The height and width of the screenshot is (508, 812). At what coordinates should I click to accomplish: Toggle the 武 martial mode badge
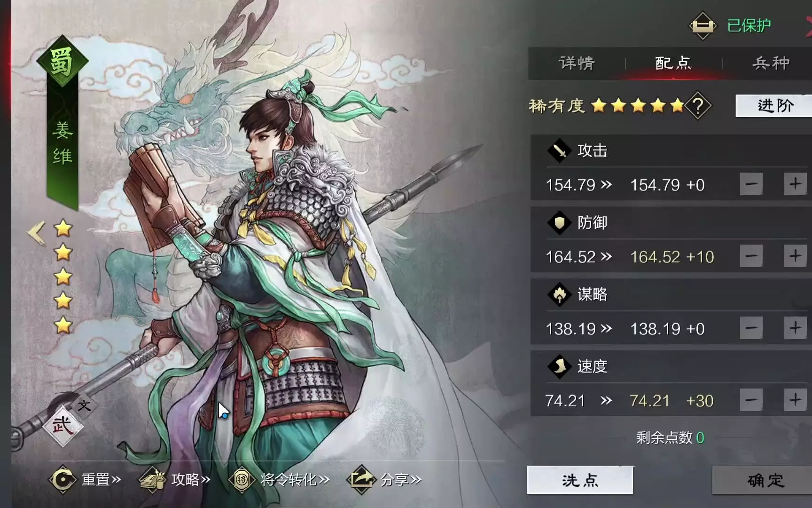[62, 426]
